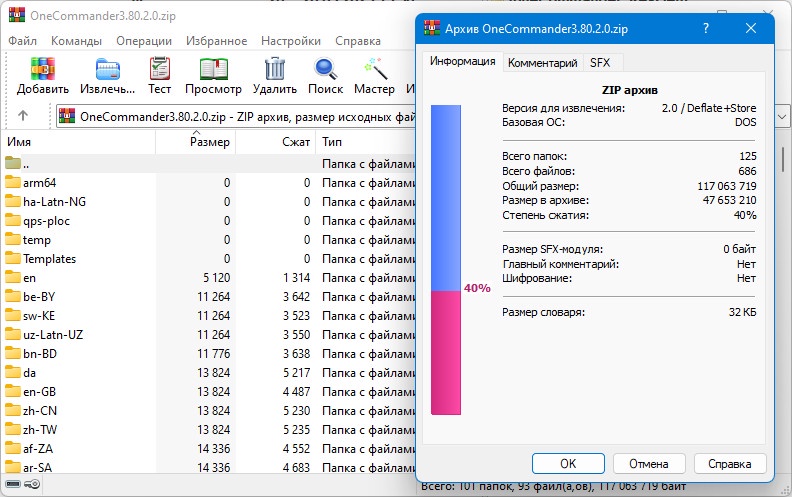792x497 pixels.
Task: Open the Команды menu
Action: pyautogui.click(x=76, y=41)
